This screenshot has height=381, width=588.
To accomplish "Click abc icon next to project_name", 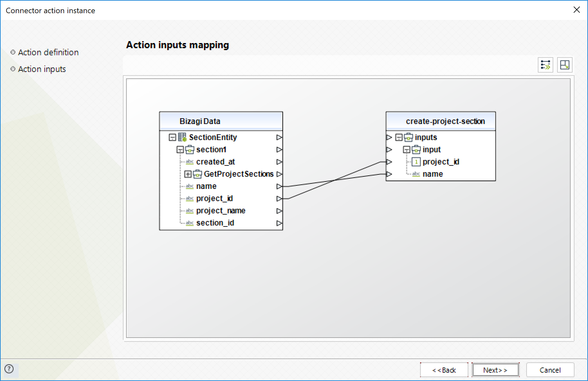I will (x=190, y=211).
